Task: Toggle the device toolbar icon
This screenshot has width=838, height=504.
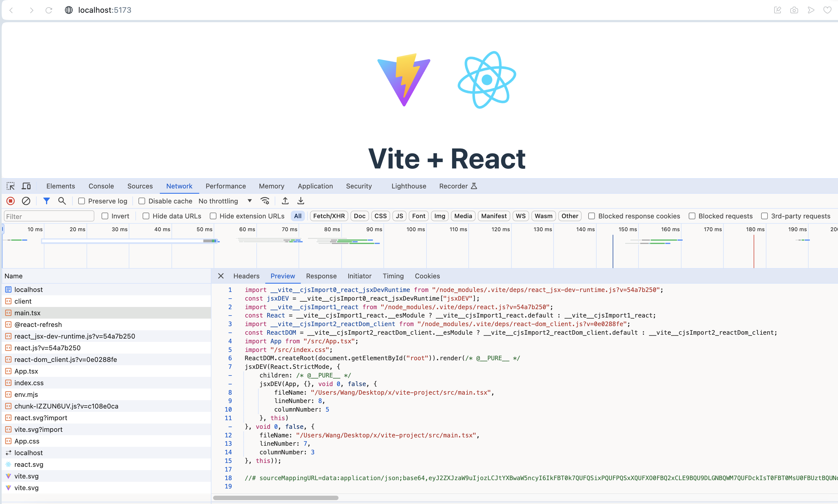Action: point(26,186)
